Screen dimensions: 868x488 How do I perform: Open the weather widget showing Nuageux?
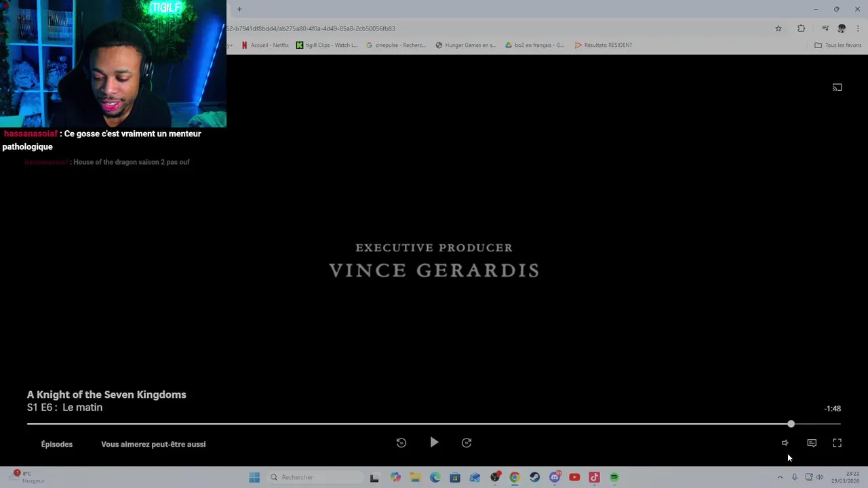pyautogui.click(x=28, y=477)
